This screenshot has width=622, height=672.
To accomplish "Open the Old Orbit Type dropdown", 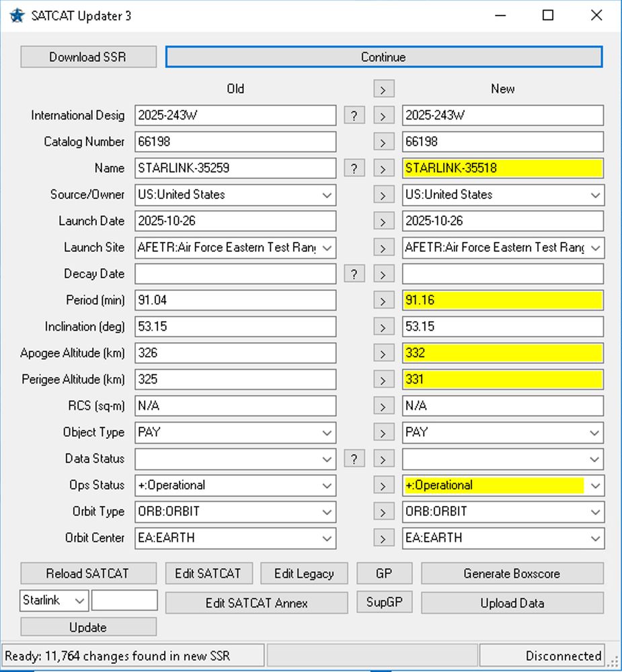I will [327, 512].
